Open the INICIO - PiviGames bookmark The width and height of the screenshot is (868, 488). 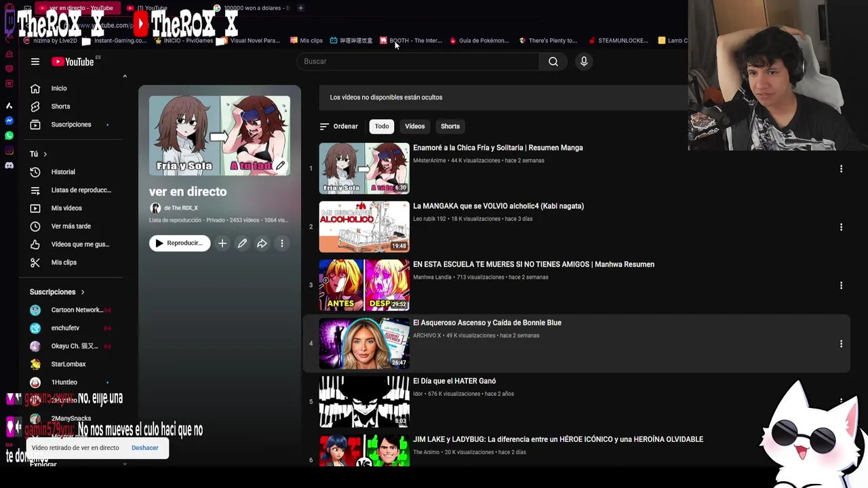[x=184, y=41]
